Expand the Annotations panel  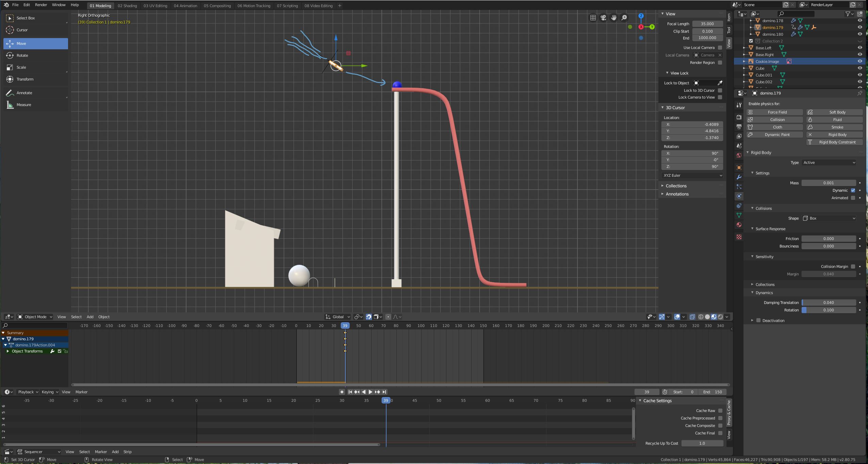(x=677, y=194)
